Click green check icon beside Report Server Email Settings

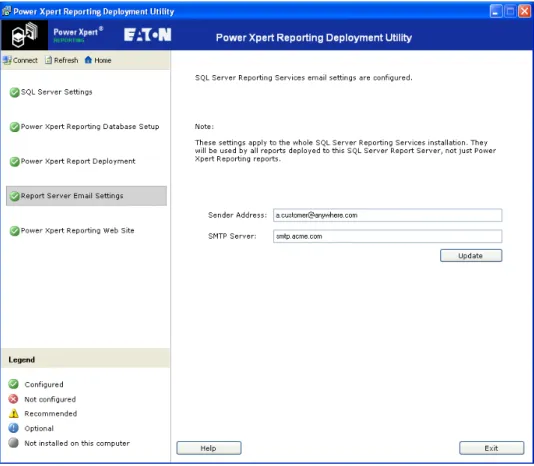tap(15, 196)
